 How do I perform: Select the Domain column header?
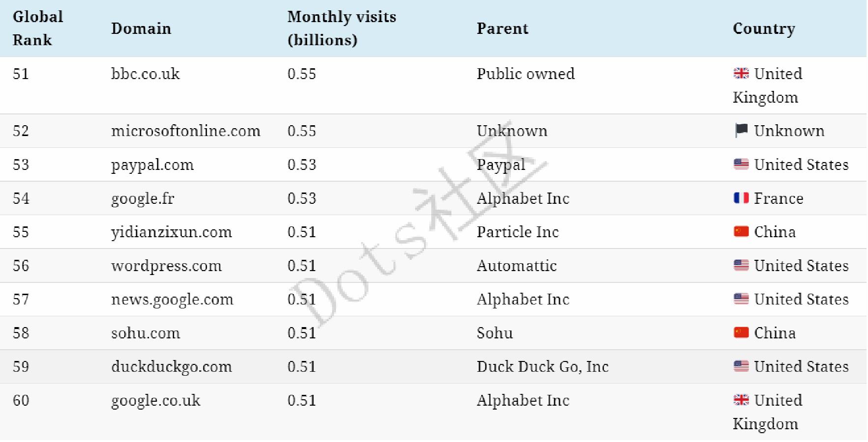pyautogui.click(x=141, y=28)
